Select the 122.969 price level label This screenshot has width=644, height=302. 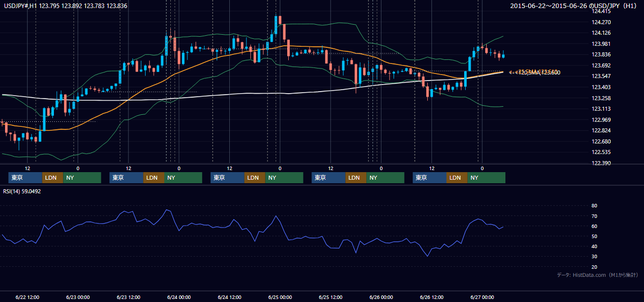click(x=602, y=120)
